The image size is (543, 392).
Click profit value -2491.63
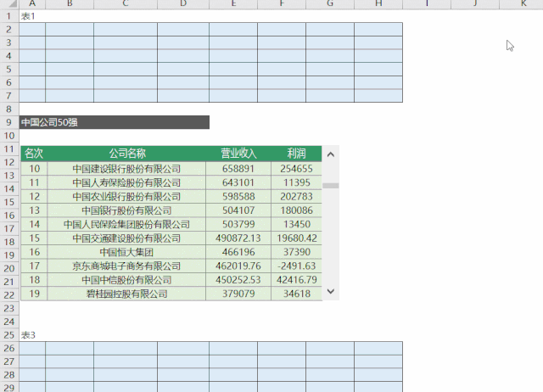pos(296,266)
